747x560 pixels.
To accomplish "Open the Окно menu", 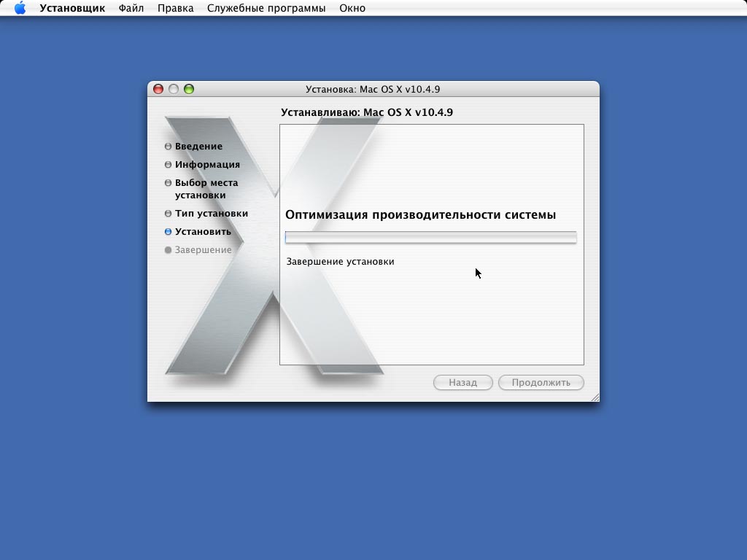I will (352, 8).
